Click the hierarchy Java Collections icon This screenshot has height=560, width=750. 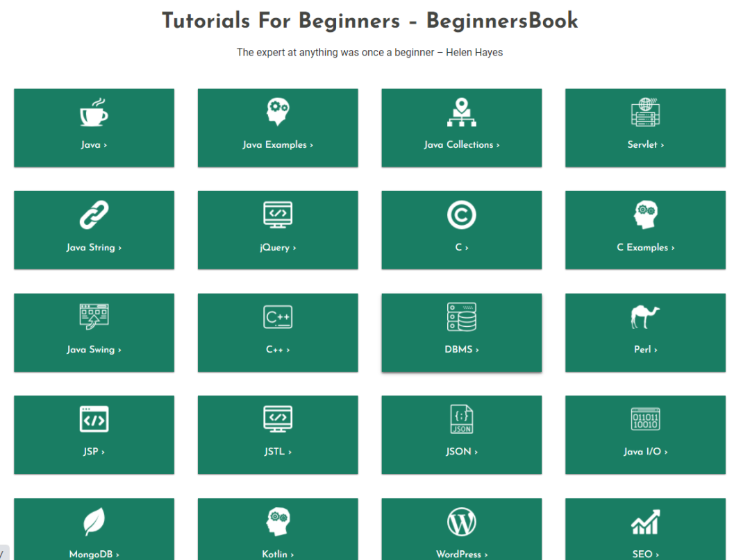462,112
